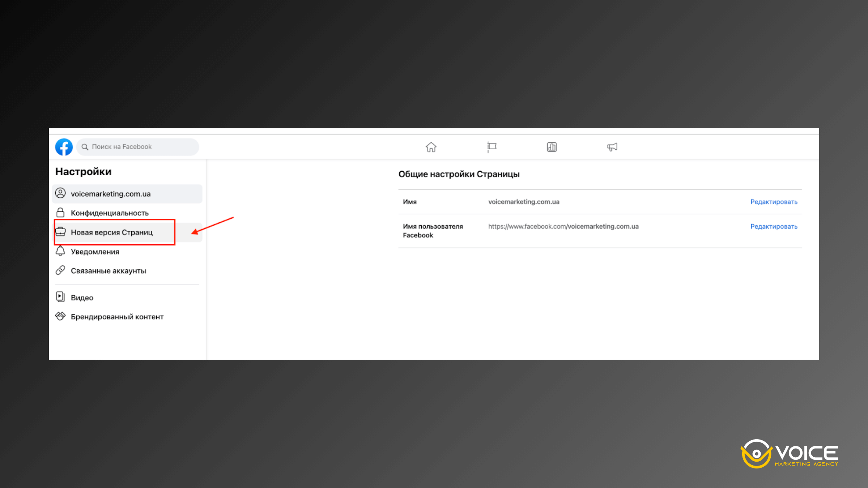
Task: Click the chain link icon for Связанные аккаунты
Action: point(60,270)
